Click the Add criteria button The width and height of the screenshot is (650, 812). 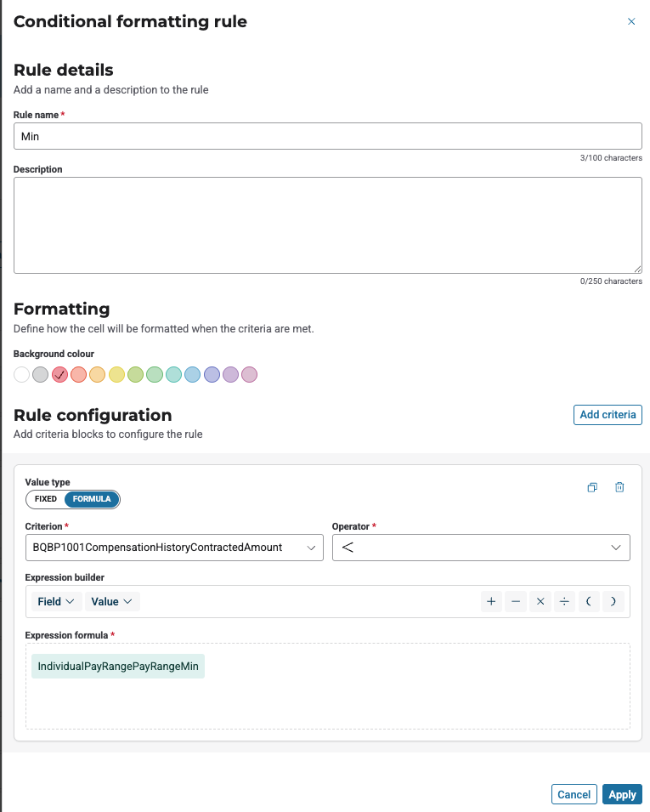click(608, 415)
